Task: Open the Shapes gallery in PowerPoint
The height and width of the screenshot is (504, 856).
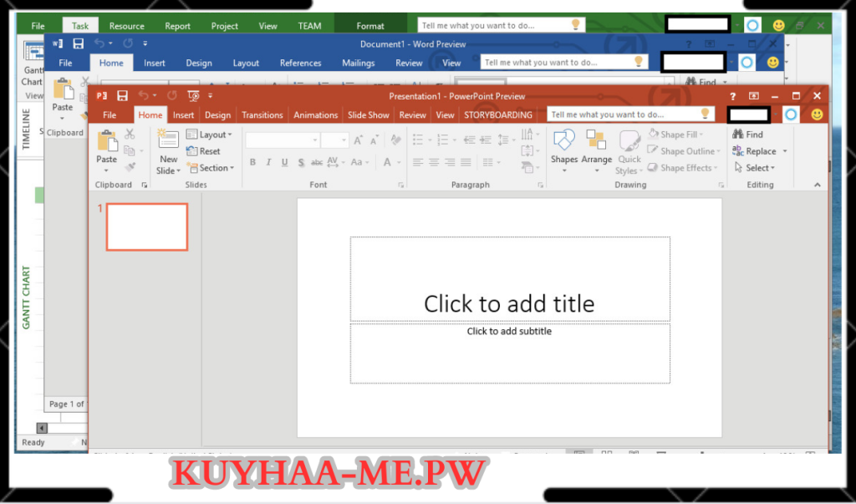Action: pos(564,151)
